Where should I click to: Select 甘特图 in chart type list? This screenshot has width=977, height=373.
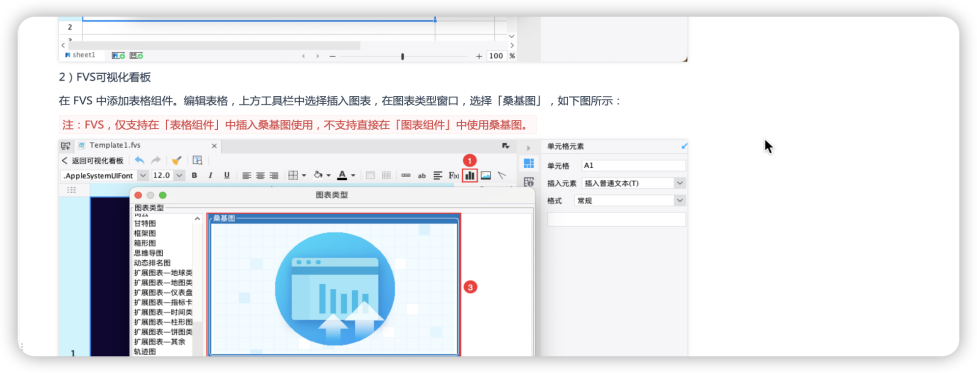tap(145, 223)
